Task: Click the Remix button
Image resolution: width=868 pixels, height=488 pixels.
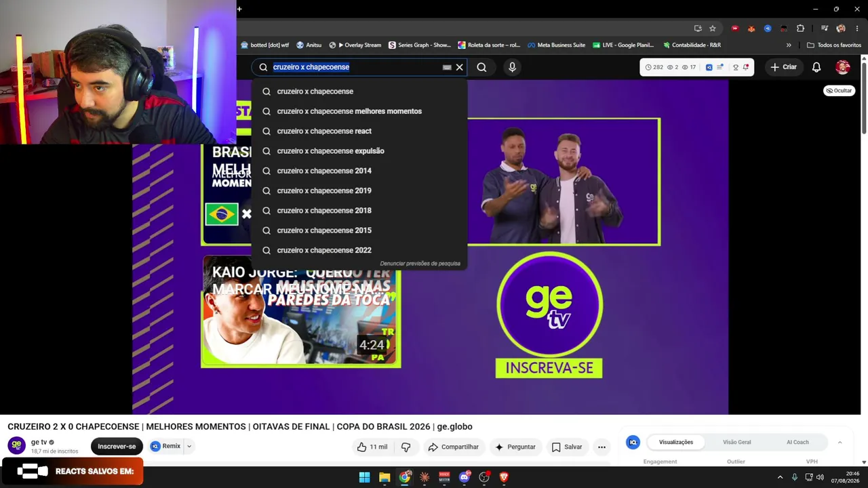Action: pyautogui.click(x=165, y=447)
